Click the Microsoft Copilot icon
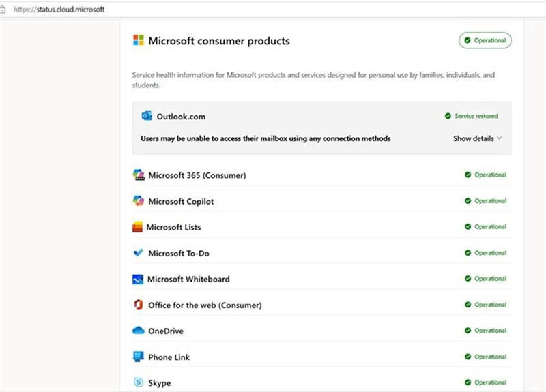This screenshot has width=546, height=392. (139, 201)
